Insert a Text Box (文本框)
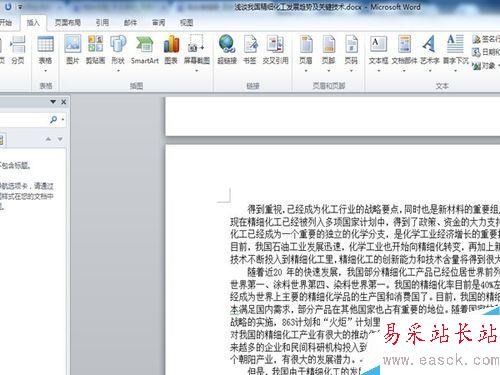 coord(378,53)
